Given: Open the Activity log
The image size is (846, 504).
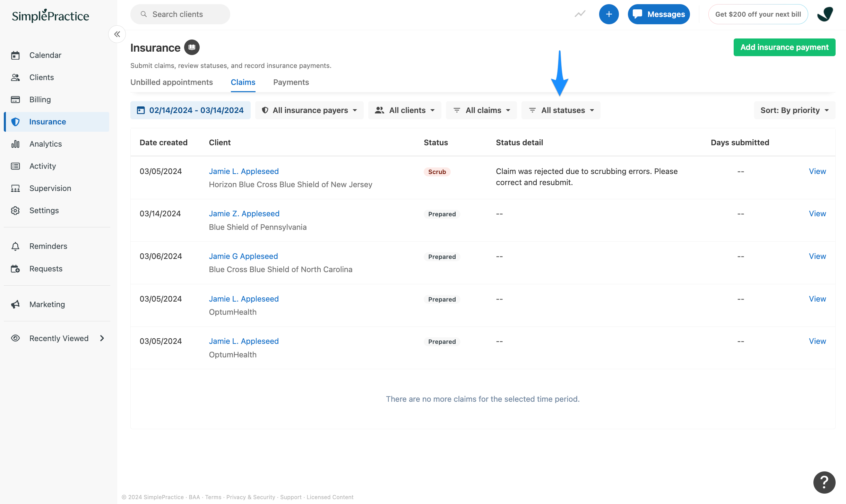Looking at the screenshot, I should coord(57,166).
